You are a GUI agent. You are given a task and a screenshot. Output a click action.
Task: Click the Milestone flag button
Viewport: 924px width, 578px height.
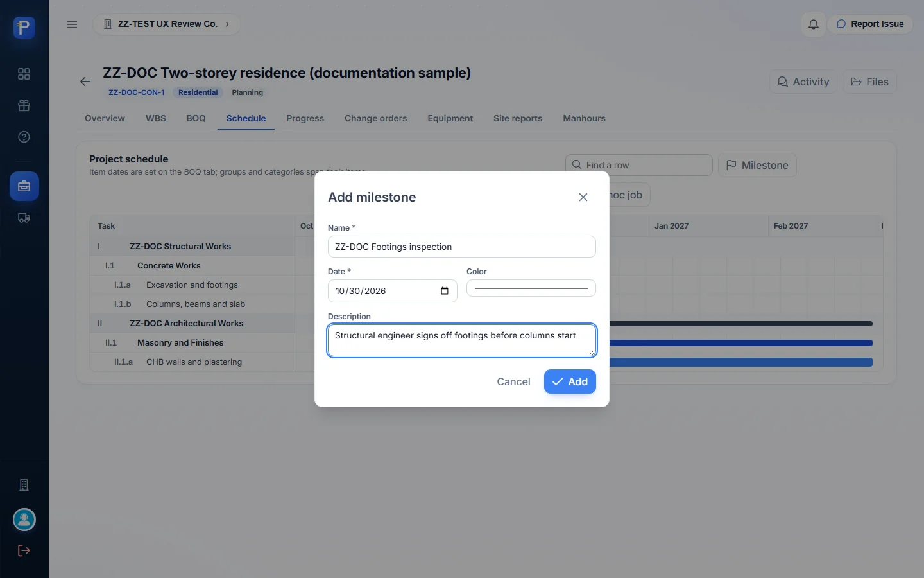[x=757, y=165]
